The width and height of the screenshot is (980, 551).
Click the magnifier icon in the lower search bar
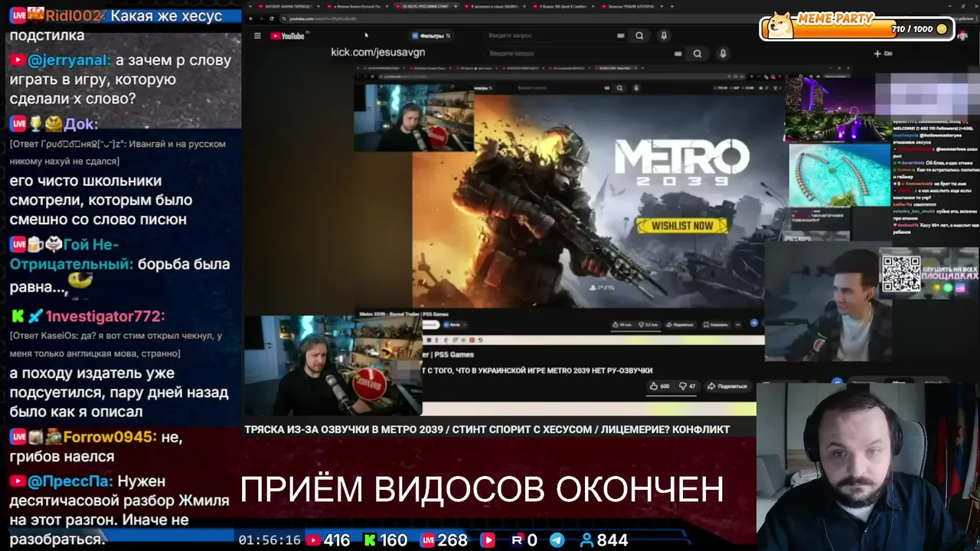pos(697,54)
